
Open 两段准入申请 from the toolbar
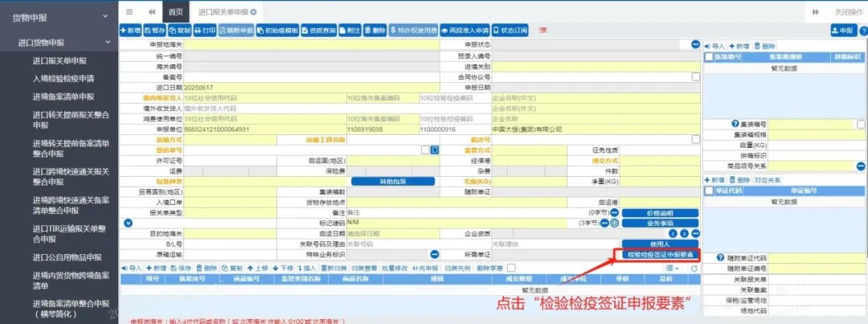465,30
